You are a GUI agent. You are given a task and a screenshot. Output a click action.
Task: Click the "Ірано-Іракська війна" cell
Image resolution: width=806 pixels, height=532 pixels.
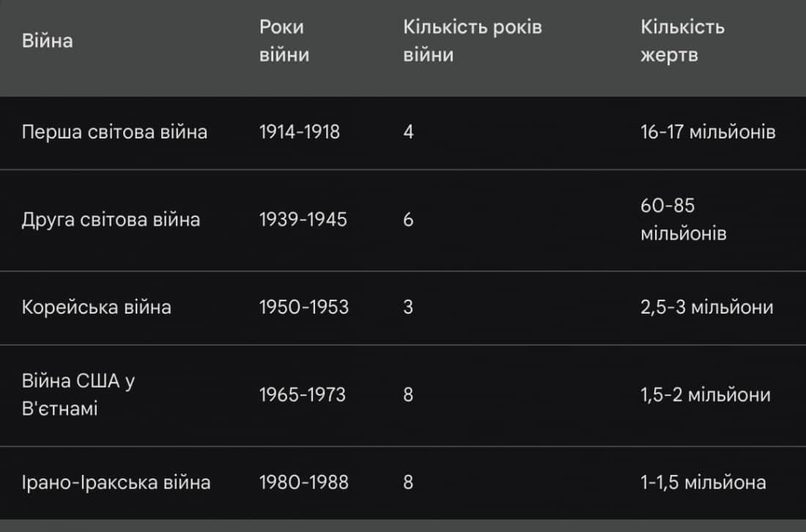point(117,483)
